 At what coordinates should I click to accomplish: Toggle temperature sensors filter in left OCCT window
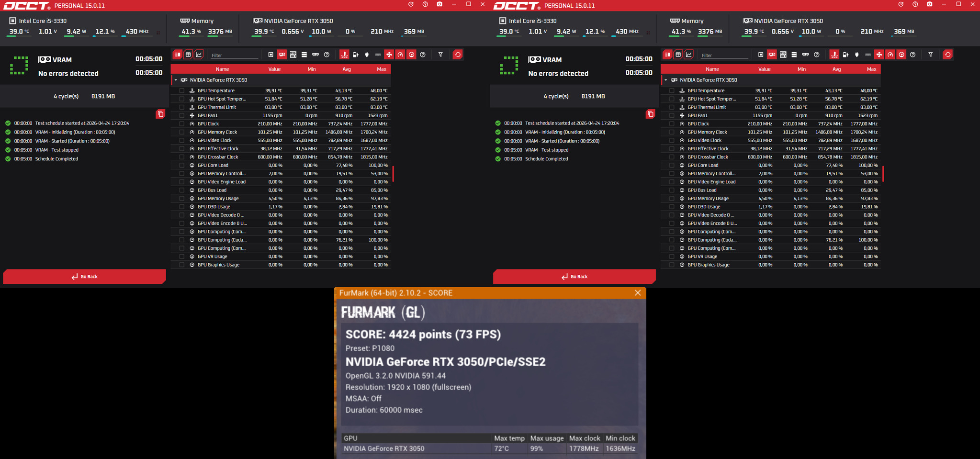pyautogui.click(x=344, y=55)
